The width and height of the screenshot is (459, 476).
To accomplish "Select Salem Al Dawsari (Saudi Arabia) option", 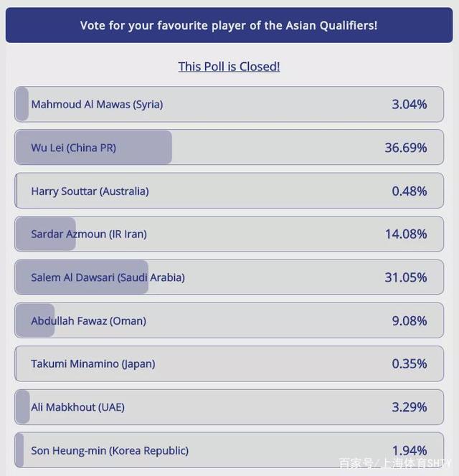I will point(108,277).
